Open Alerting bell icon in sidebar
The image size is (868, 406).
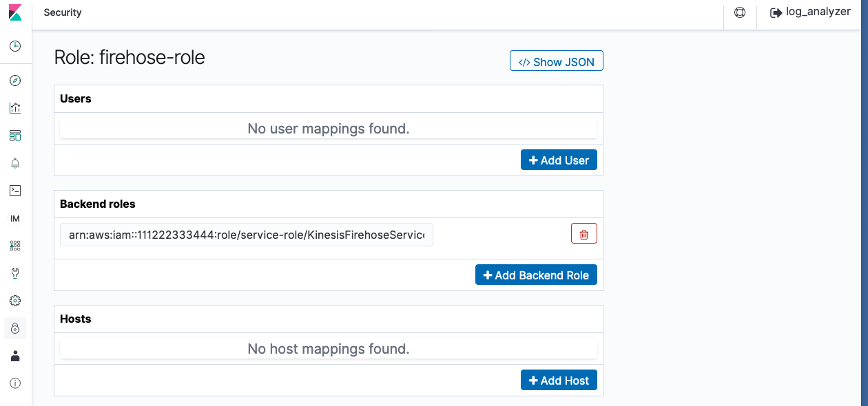(15, 163)
